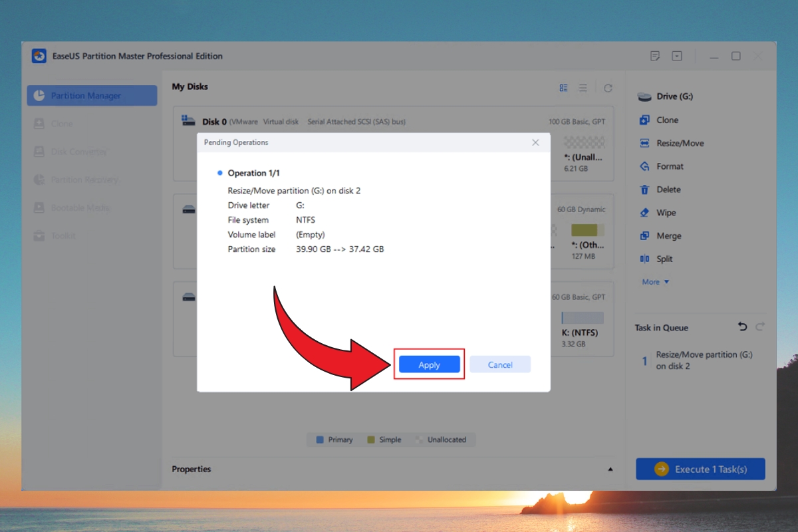Open Partition Manager in the sidebar
Viewport: 798px width, 532px height.
(x=92, y=95)
